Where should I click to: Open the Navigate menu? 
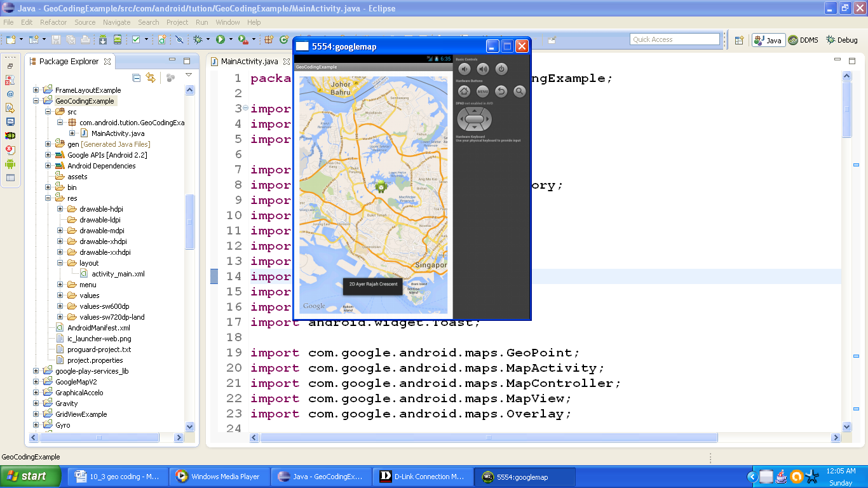pos(116,22)
